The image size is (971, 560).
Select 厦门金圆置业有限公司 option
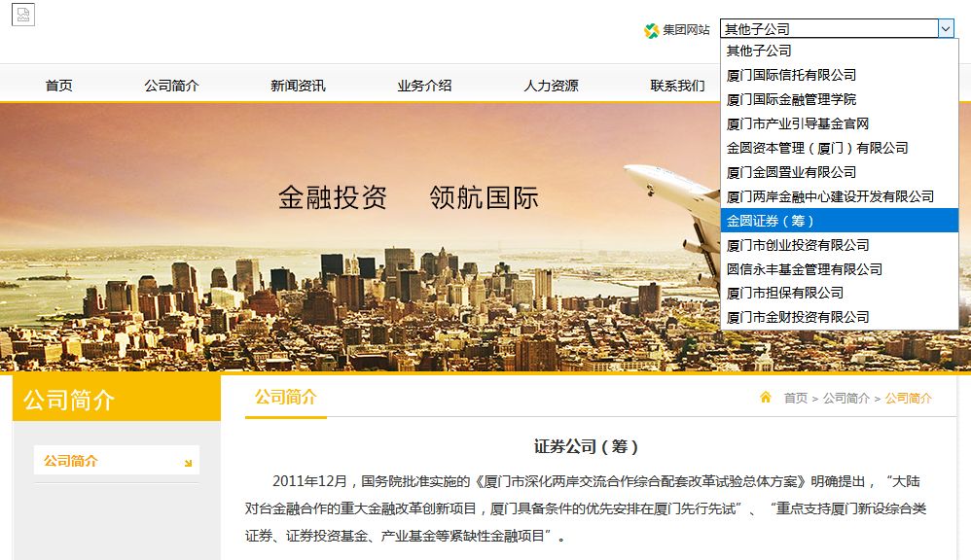coord(839,172)
